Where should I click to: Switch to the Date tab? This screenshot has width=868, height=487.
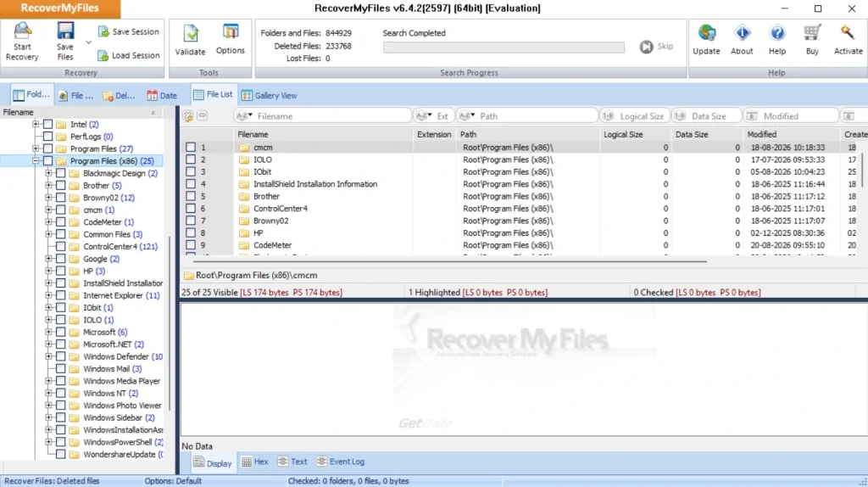(162, 95)
